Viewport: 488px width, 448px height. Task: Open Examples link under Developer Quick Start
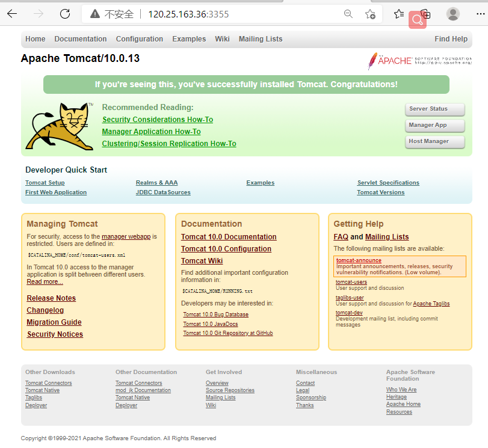tap(261, 183)
